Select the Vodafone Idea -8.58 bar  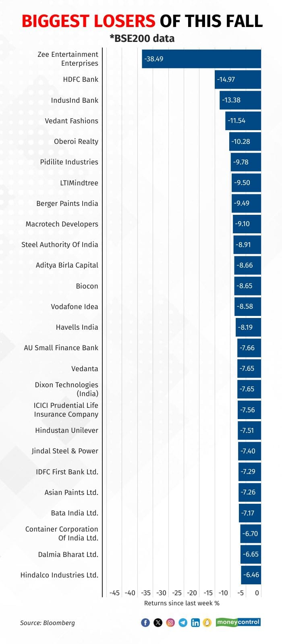point(247,306)
